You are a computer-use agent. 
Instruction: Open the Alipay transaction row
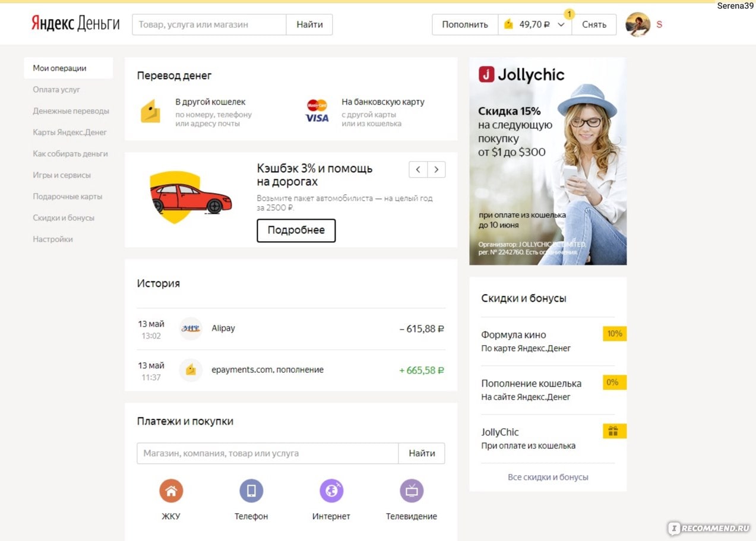[291, 328]
